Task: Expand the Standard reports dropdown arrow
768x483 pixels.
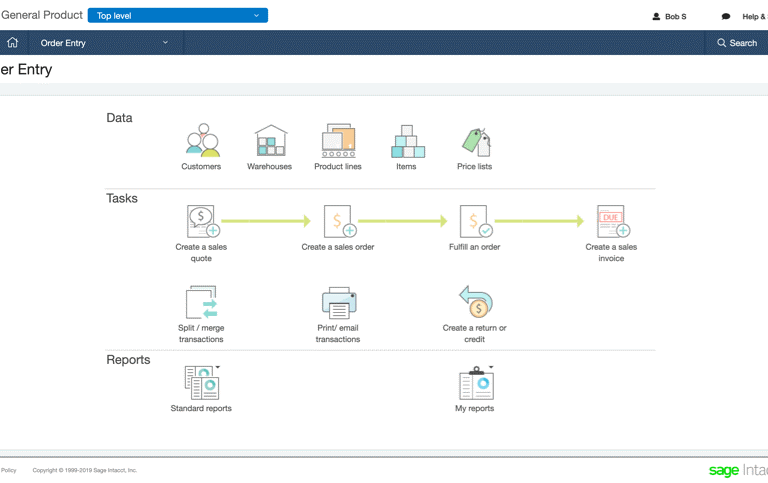Action: coord(218,366)
